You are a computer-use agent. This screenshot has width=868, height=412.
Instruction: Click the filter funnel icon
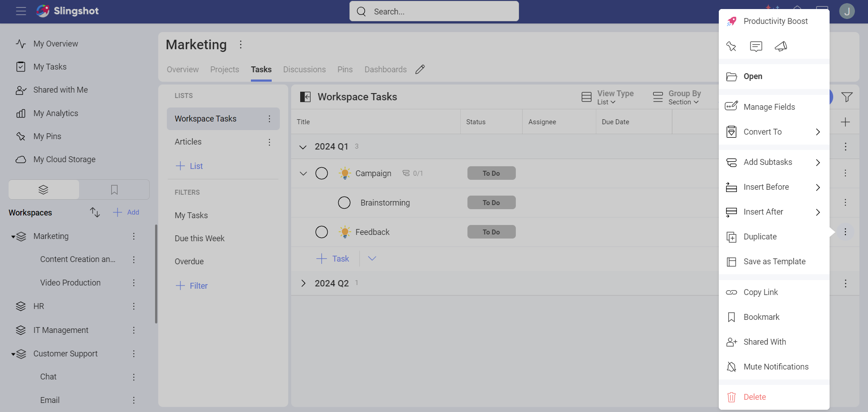[x=847, y=97]
